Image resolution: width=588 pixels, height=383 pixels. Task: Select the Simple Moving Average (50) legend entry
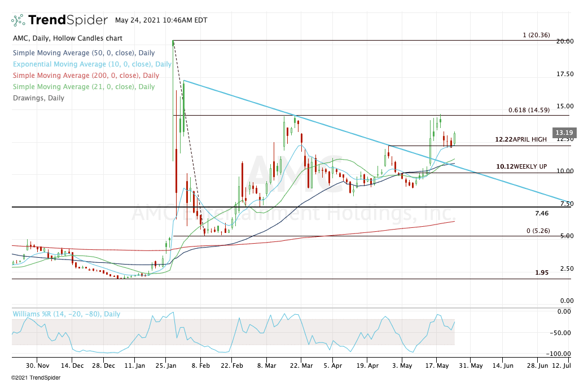(x=84, y=53)
